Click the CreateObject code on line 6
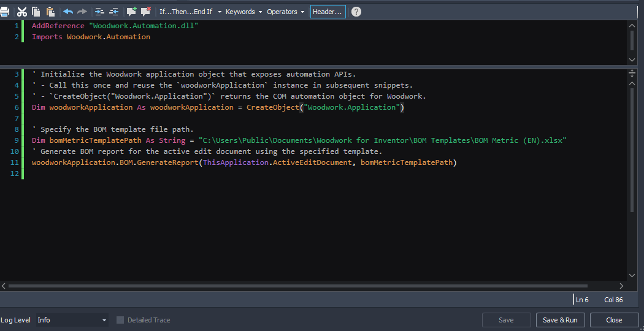 [x=325, y=107]
